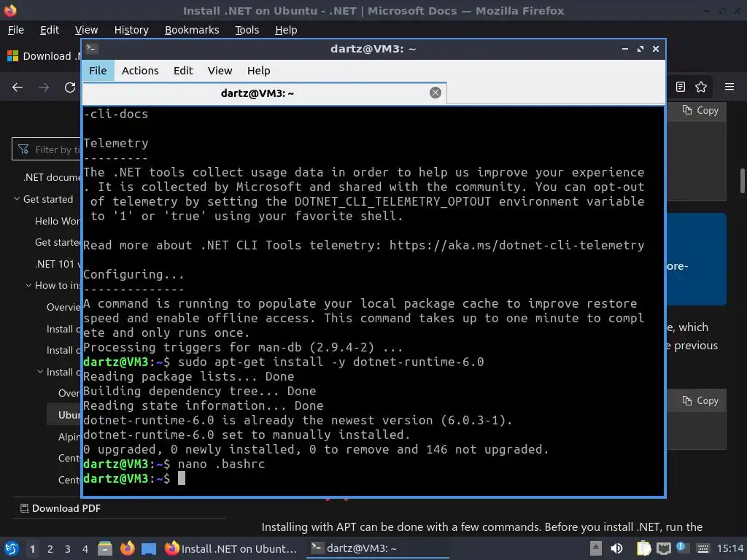Click the 15:14 clock in the taskbar
Image resolution: width=747 pixels, height=560 pixels.
(730, 548)
